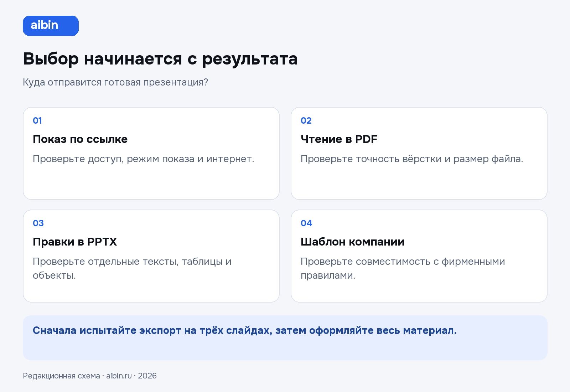Open the 'Показ по ссылке' card title
570x392 pixels.
click(80, 139)
